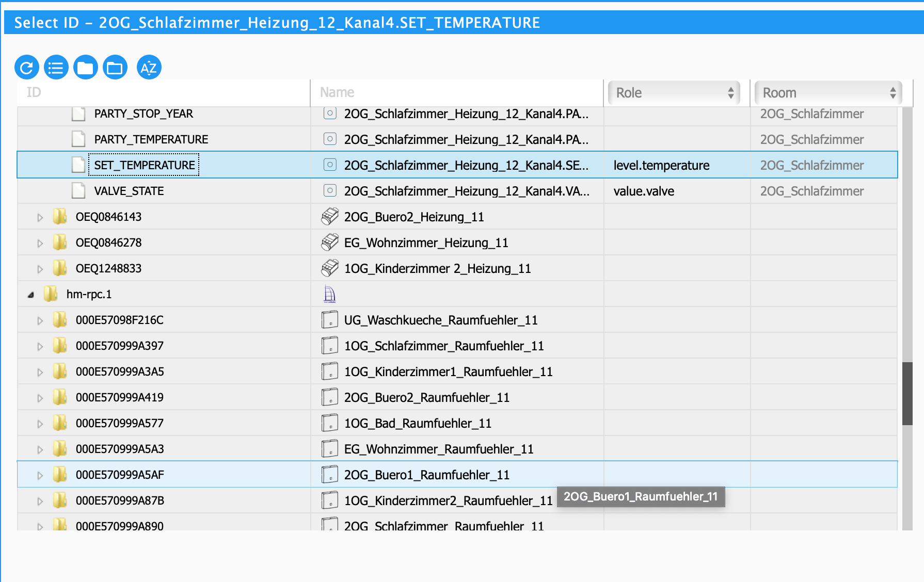Expand the 000E570999A5A3 folder
The height and width of the screenshot is (582, 924).
tap(40, 449)
